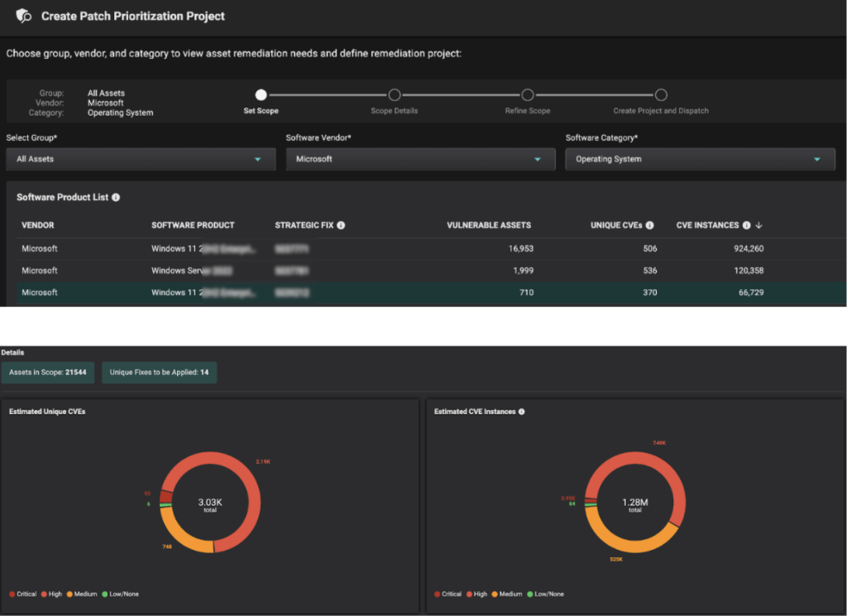This screenshot has height=616, width=847.
Task: Click 66,729 CVE instances cell
Action: tap(751, 293)
